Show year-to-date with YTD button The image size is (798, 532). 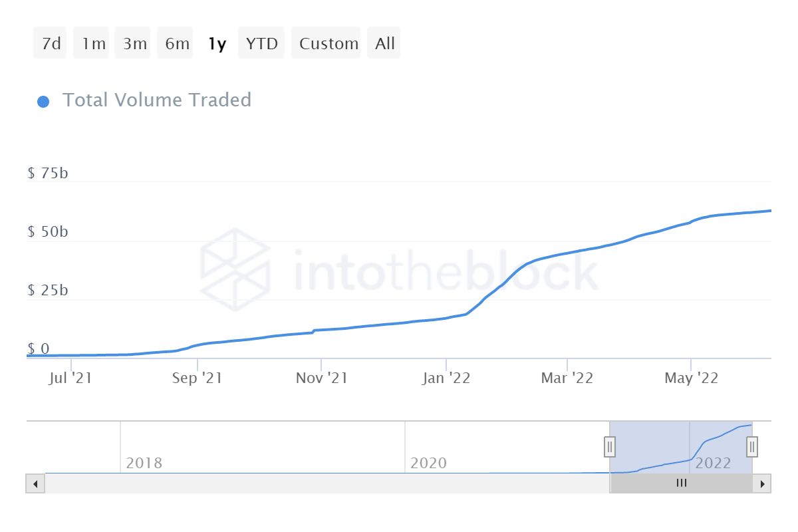coord(261,44)
